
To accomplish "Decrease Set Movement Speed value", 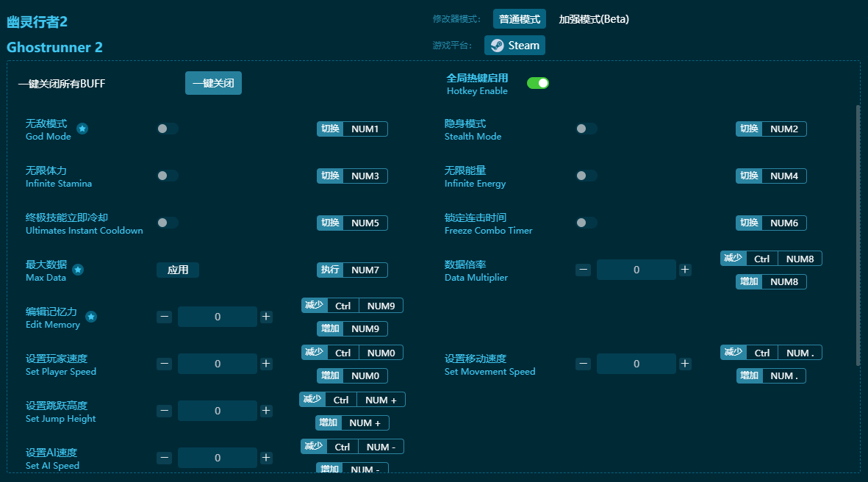I will pos(583,364).
